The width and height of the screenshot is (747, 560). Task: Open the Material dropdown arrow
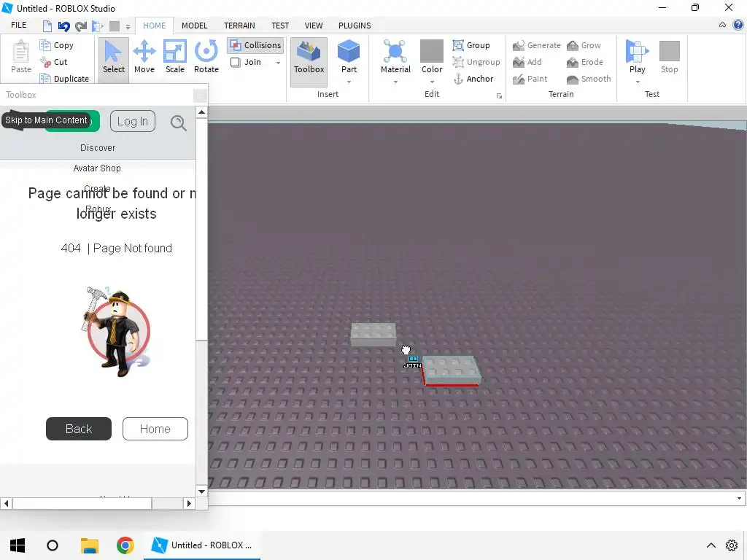[x=395, y=82]
